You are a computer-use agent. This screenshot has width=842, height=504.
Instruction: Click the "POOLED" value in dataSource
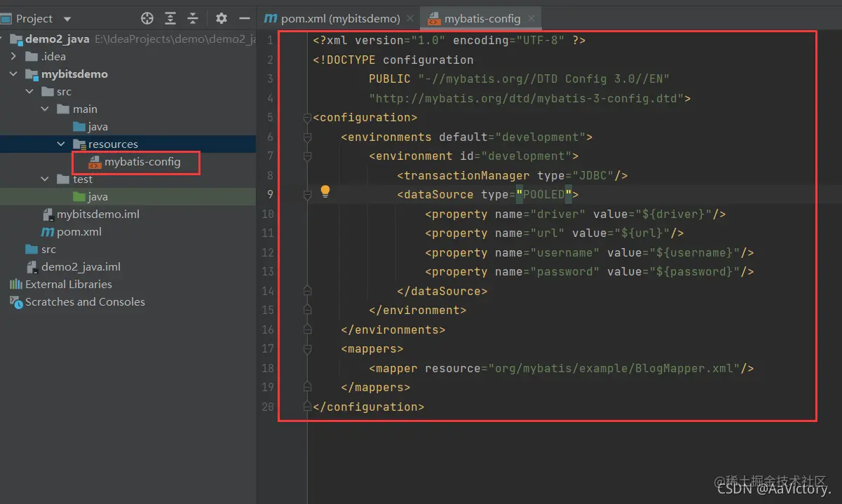(544, 195)
